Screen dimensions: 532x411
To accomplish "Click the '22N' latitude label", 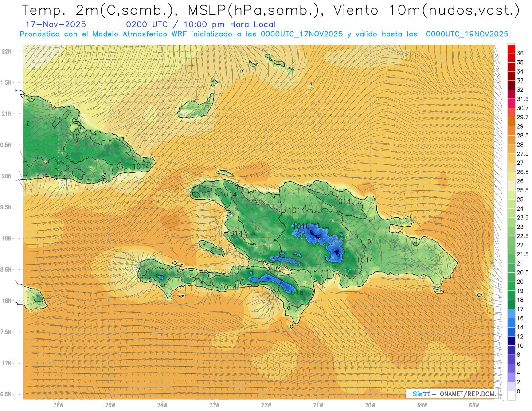I will click(7, 51).
